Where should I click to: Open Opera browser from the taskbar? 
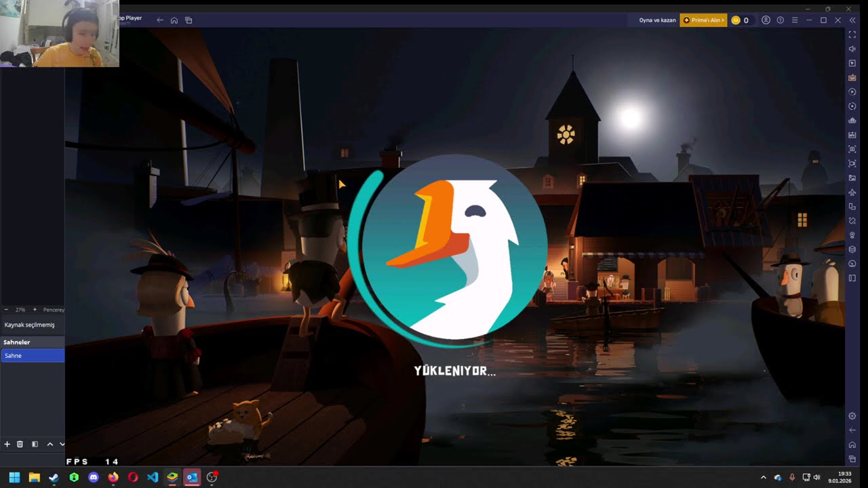pyautogui.click(x=133, y=477)
